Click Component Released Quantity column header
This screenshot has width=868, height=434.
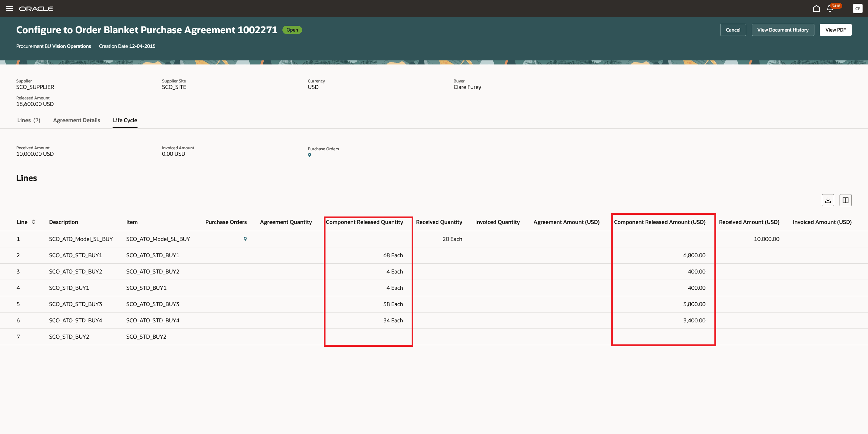[364, 222]
